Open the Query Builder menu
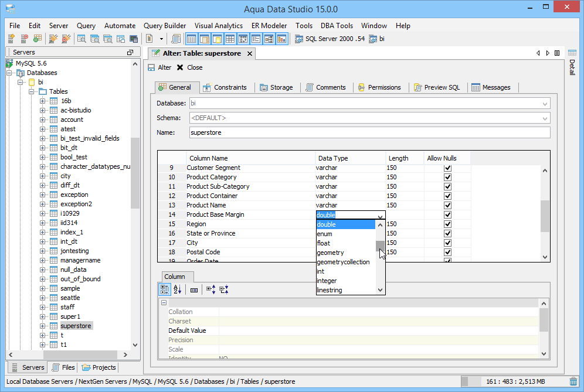 coord(165,26)
